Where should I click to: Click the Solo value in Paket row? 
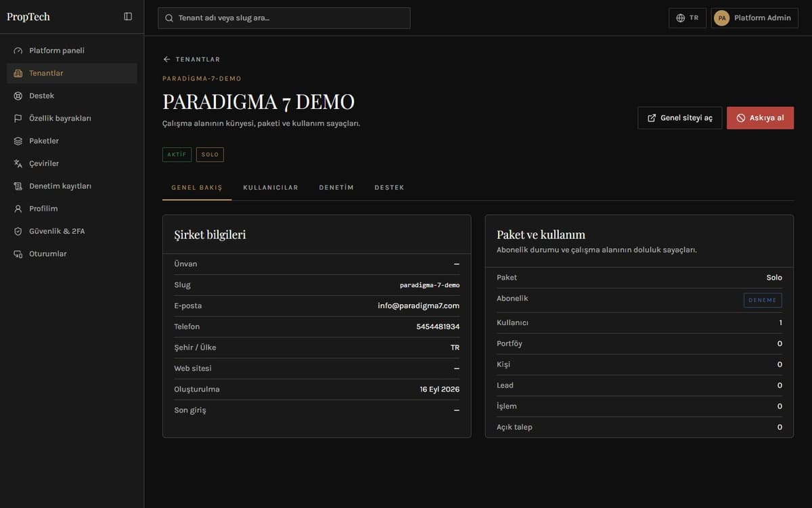[x=774, y=278]
